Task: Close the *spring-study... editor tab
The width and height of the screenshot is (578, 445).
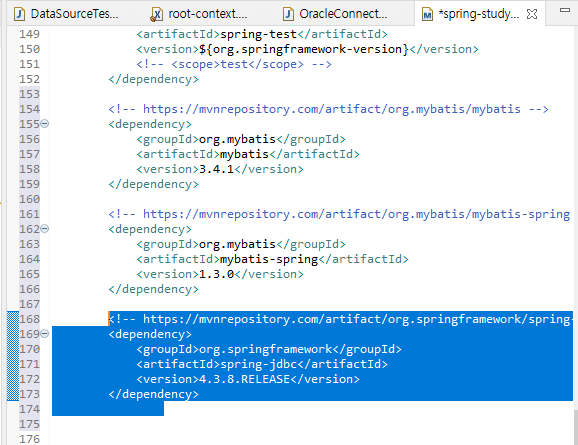Action: coord(532,14)
